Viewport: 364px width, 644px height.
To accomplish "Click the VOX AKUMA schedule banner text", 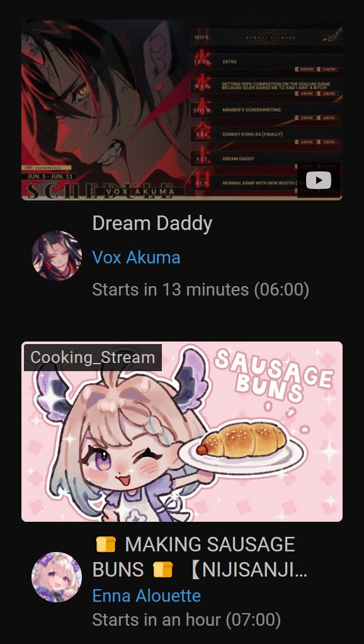I will tap(140, 192).
